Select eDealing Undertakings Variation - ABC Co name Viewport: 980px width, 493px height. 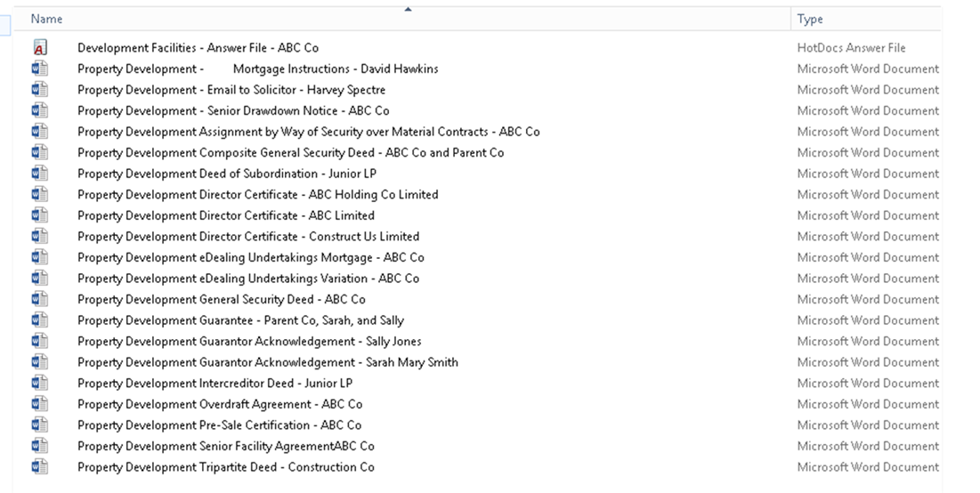[x=248, y=278]
